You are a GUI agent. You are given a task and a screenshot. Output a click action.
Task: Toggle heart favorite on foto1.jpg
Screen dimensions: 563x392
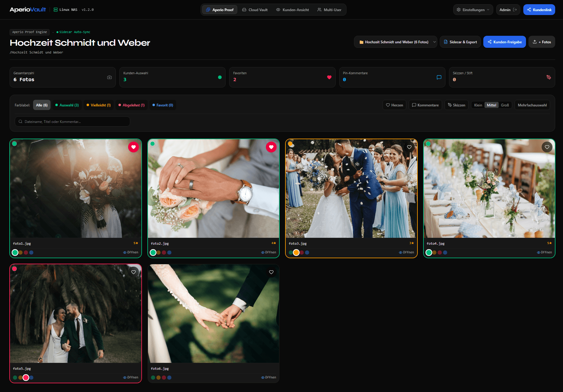coord(134,147)
